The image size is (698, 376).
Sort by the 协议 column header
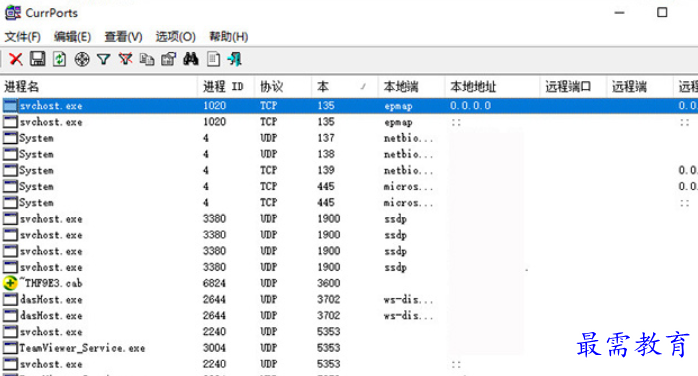(283, 86)
